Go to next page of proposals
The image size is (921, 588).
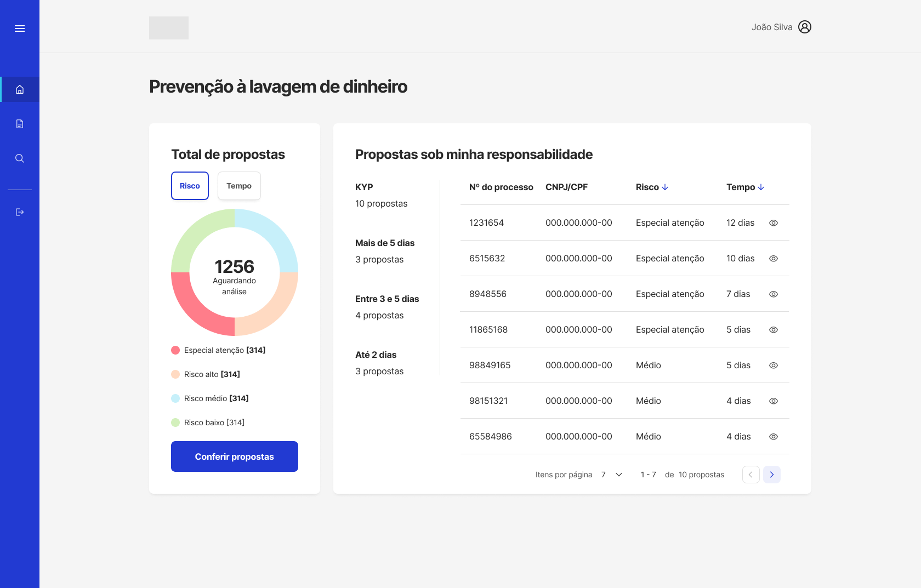[x=771, y=475]
